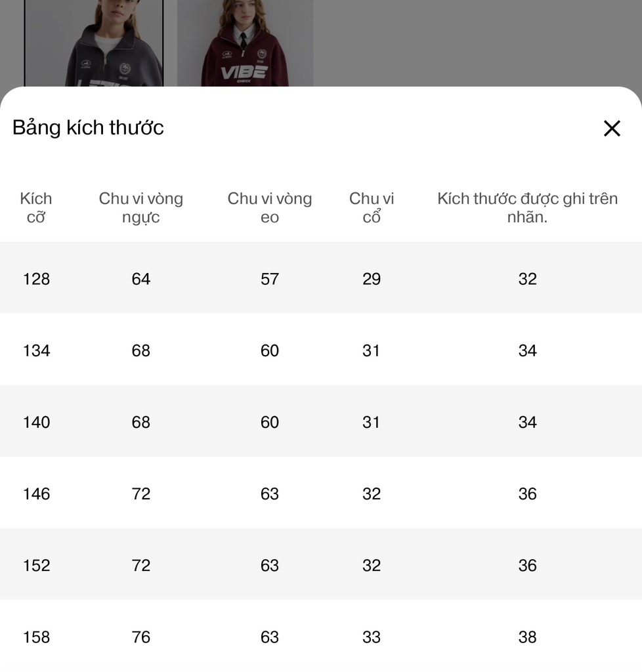This screenshot has width=642, height=672.
Task: Tap label size 38 in row 158
Action: coord(527,637)
